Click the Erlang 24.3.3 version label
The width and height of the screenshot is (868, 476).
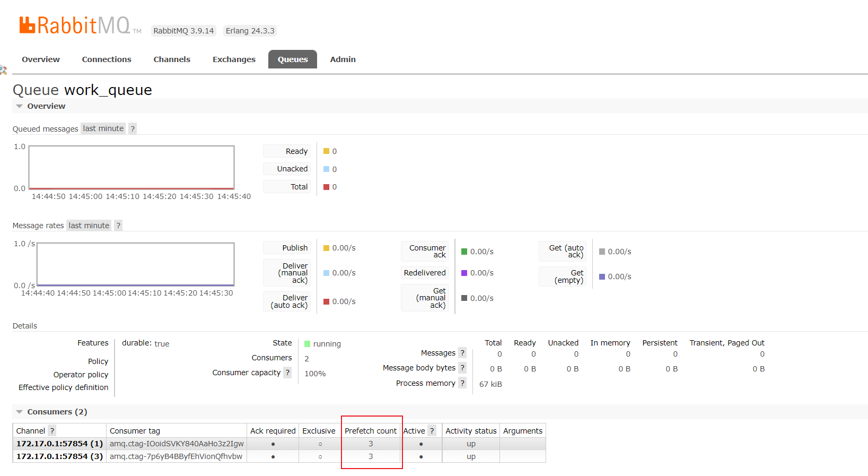pos(250,31)
